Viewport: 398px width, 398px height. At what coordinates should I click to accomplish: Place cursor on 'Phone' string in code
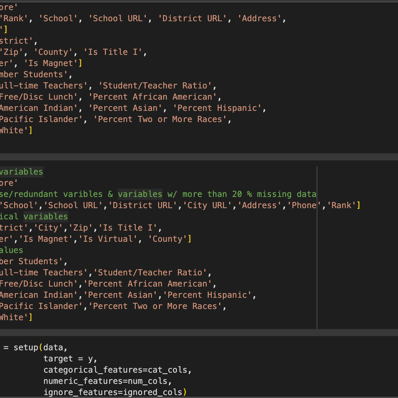(304, 205)
